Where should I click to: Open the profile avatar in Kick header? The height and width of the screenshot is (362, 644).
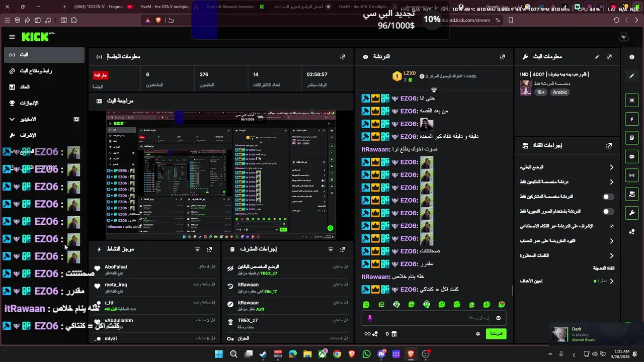point(624,37)
